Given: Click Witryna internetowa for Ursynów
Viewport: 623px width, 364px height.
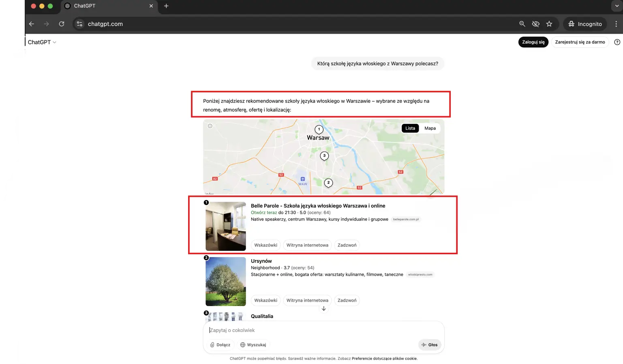Looking at the screenshot, I should click(x=307, y=300).
